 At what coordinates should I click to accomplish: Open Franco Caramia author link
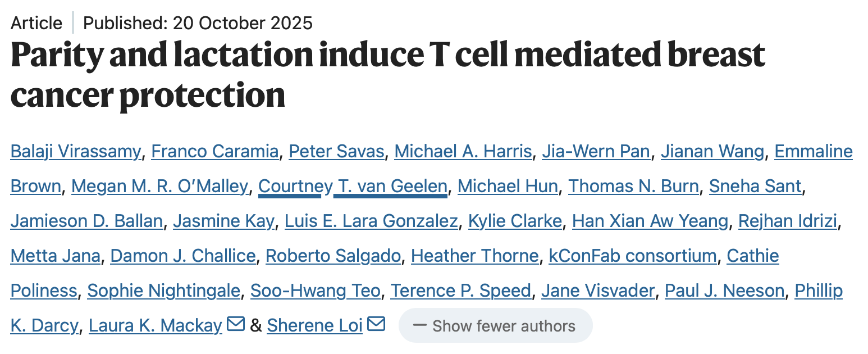215,151
